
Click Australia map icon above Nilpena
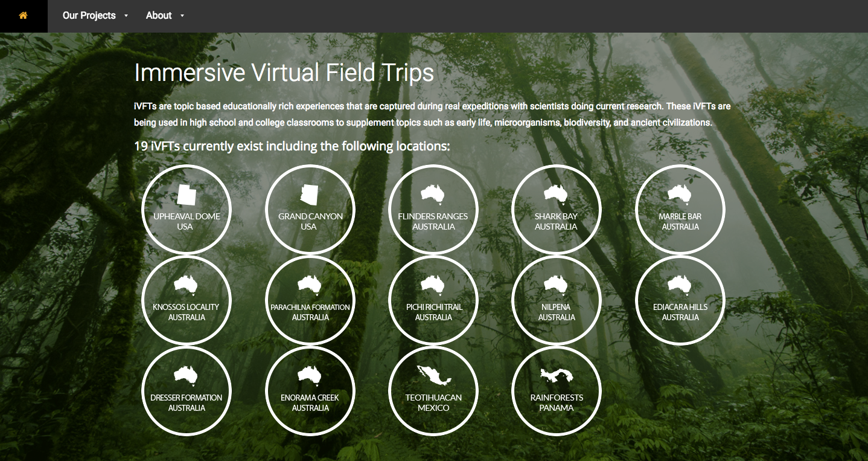tap(556, 284)
